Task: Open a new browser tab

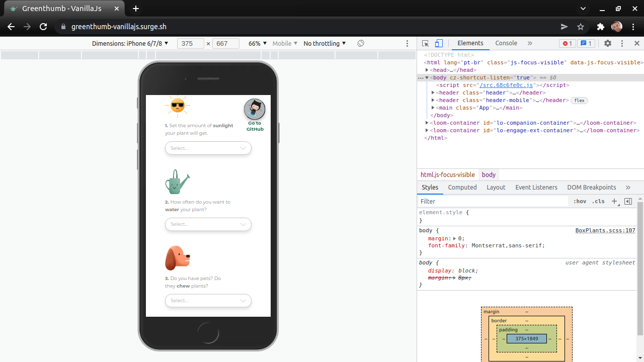Action: click(136, 9)
